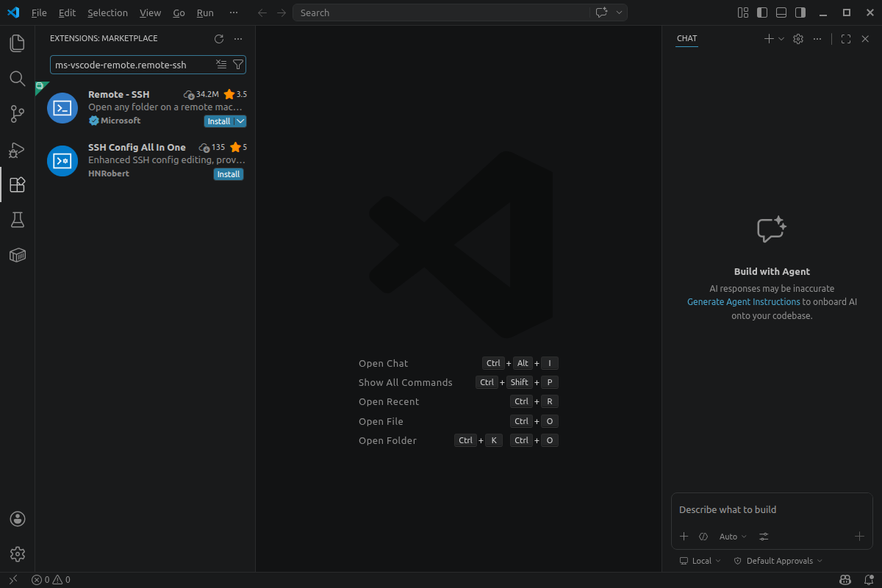Image resolution: width=882 pixels, height=588 pixels.
Task: Show errors and warnings in status bar
Action: click(51, 580)
